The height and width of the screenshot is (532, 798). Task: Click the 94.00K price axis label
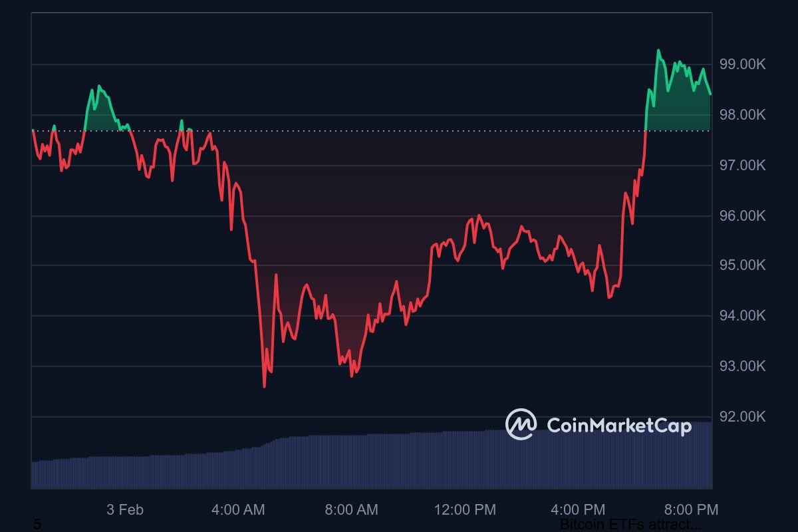pos(742,316)
